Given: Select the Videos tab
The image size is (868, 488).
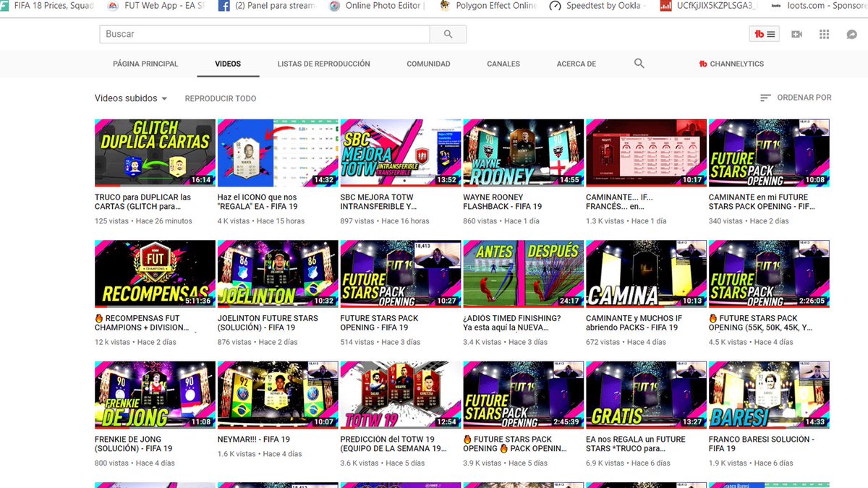Looking at the screenshot, I should [228, 64].
